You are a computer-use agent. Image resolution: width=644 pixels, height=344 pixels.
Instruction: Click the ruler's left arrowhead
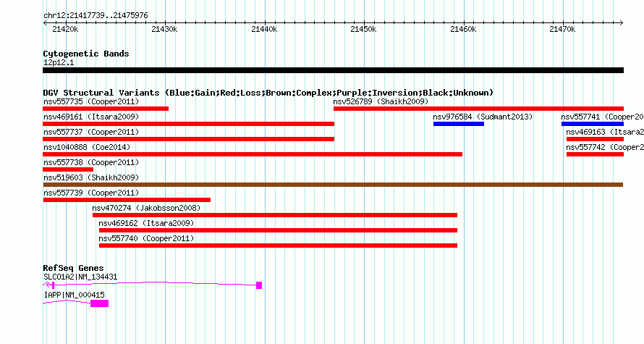pyautogui.click(x=45, y=23)
